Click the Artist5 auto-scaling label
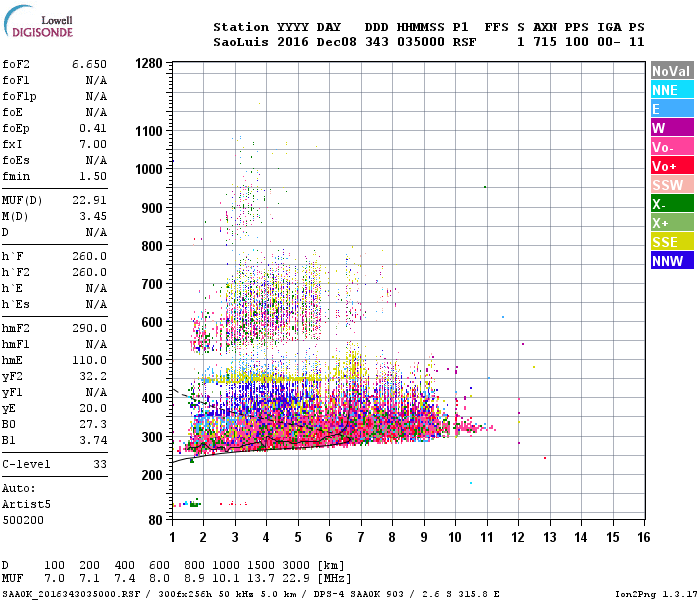700x600 pixels. pos(26,504)
